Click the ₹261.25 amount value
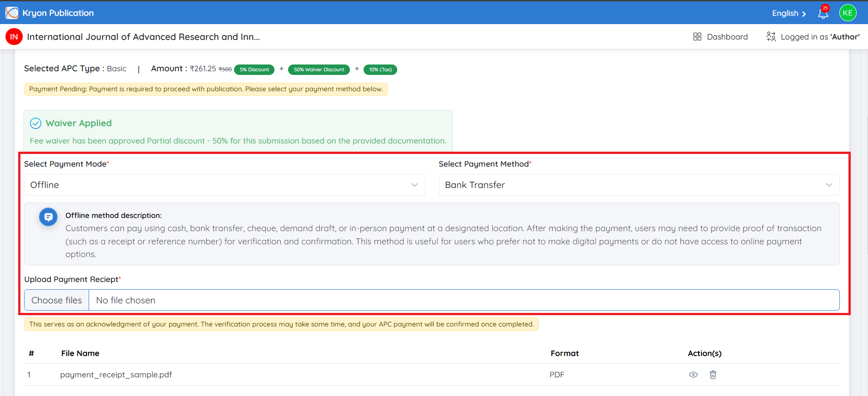This screenshot has width=868, height=396. pyautogui.click(x=203, y=69)
